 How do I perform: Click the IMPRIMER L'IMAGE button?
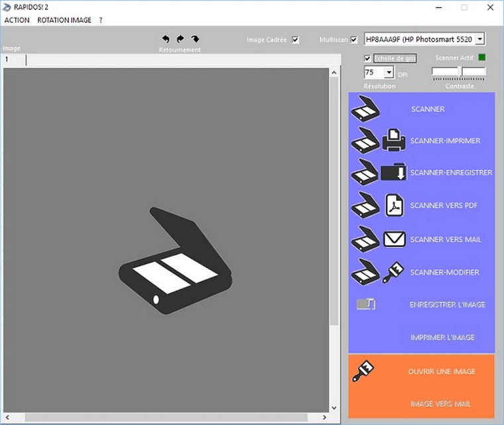click(x=442, y=337)
